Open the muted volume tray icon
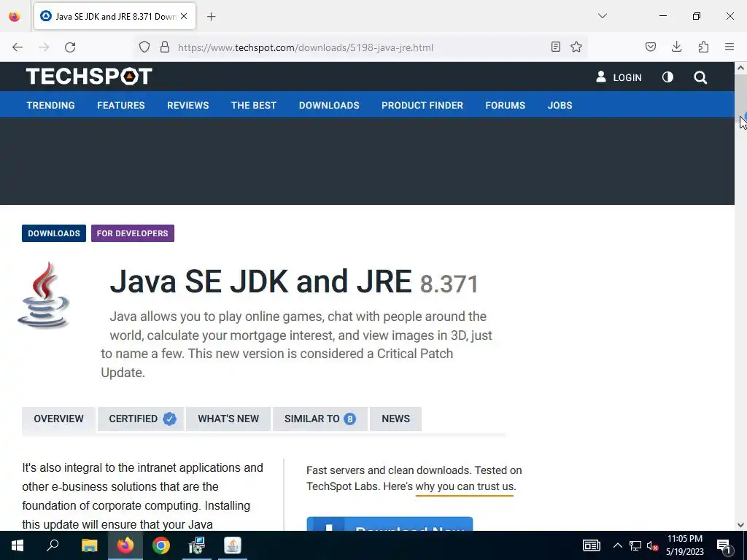Image resolution: width=747 pixels, height=560 pixels. pos(652,545)
